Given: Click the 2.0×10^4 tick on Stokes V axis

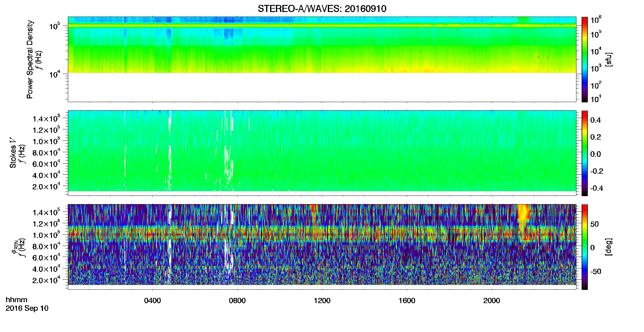Looking at the screenshot, I should (46, 186).
